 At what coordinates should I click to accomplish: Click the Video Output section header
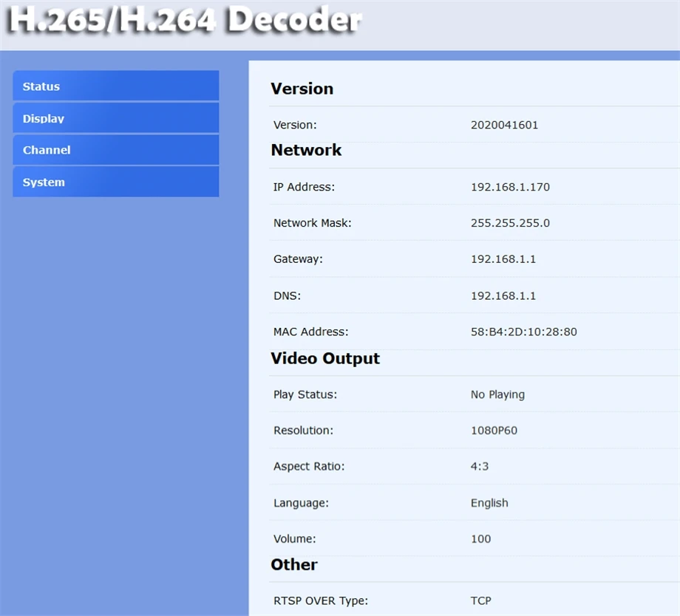[325, 358]
